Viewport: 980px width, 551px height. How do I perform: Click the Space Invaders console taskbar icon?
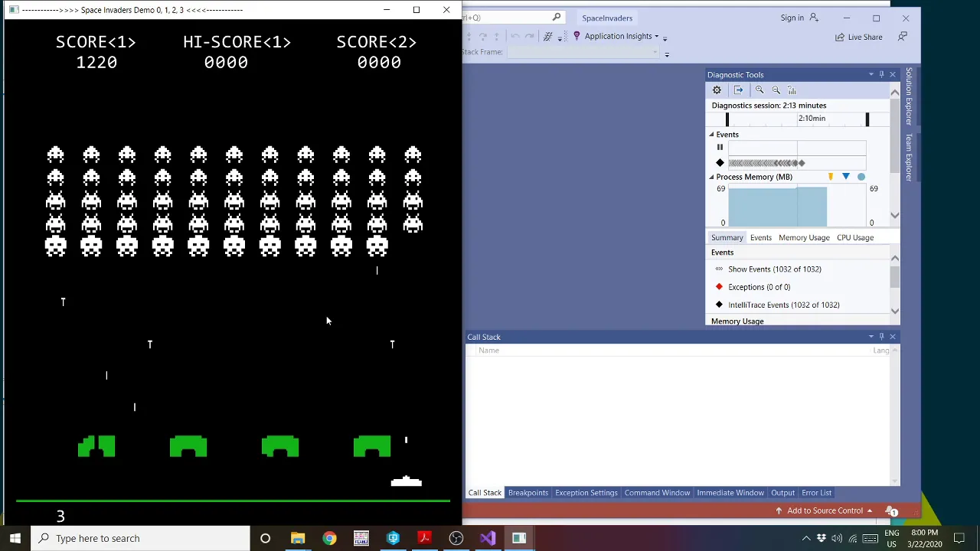(x=519, y=538)
